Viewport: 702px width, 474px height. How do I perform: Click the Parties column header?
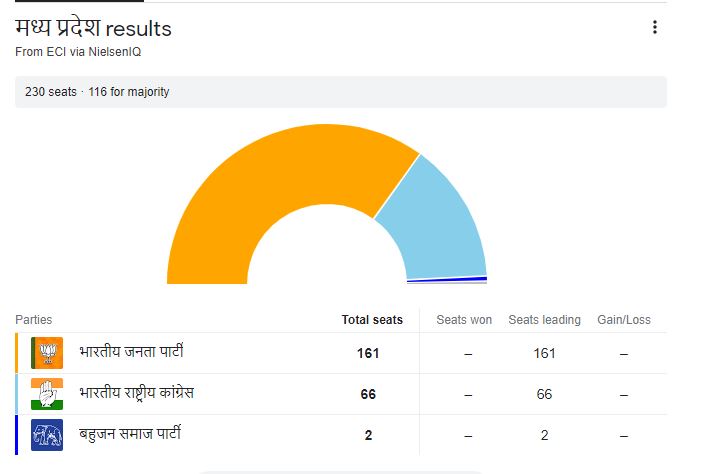coord(34,320)
